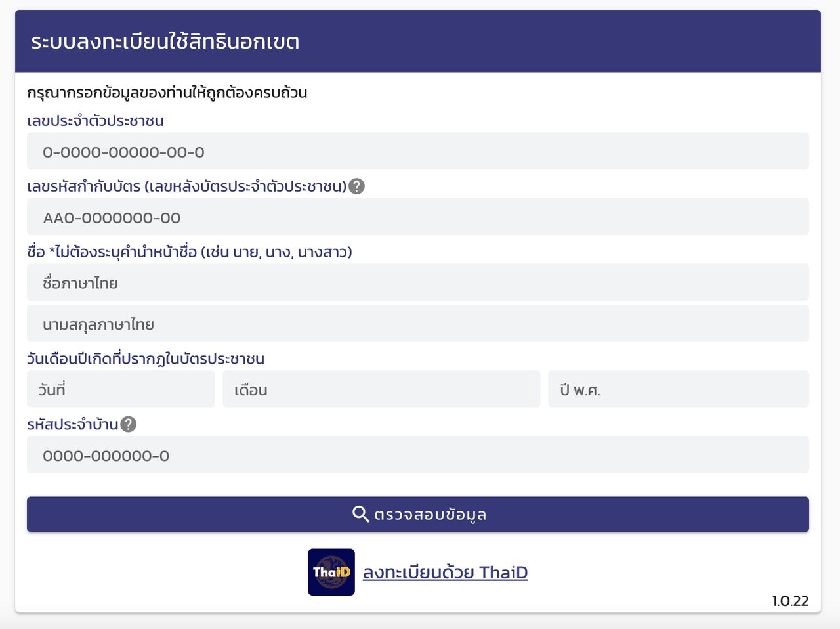Focus the house code field 0000-000000-0

click(417, 455)
